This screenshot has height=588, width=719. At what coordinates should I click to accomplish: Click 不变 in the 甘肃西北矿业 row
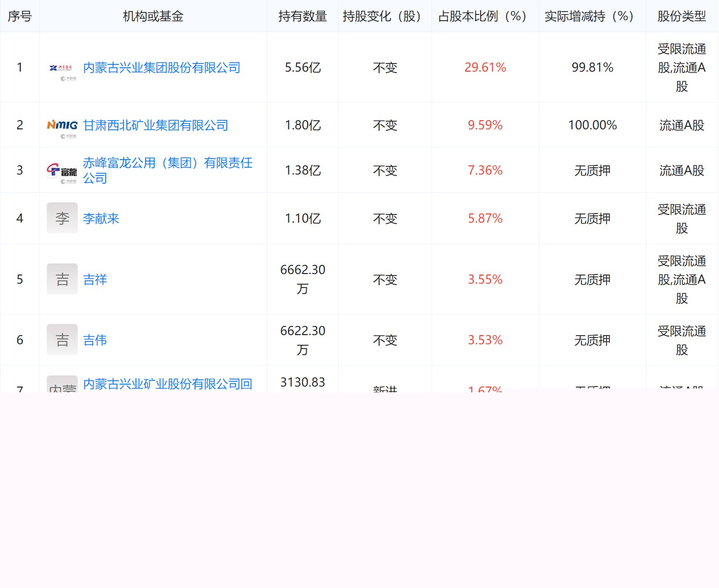click(x=385, y=125)
